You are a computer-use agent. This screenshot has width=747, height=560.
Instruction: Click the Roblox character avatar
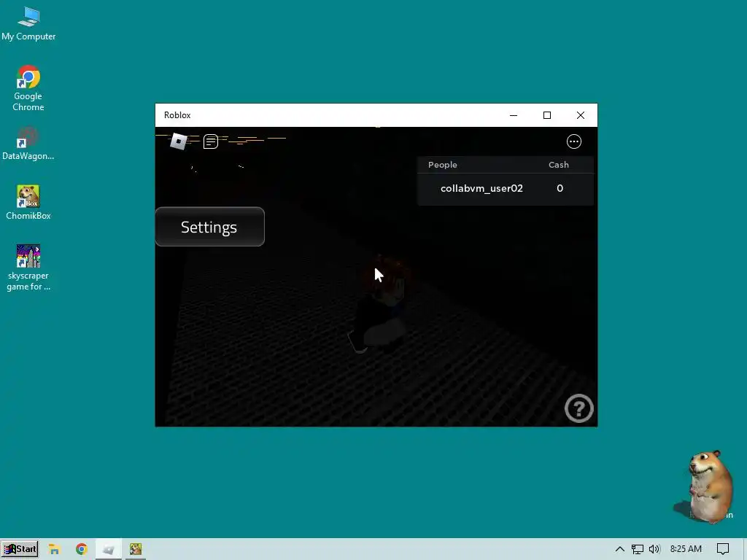pos(381,305)
